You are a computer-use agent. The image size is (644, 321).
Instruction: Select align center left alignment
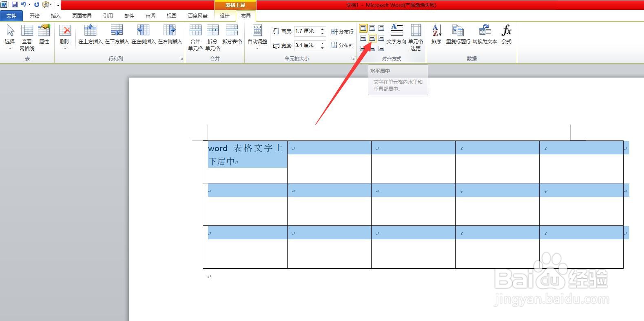(x=363, y=38)
